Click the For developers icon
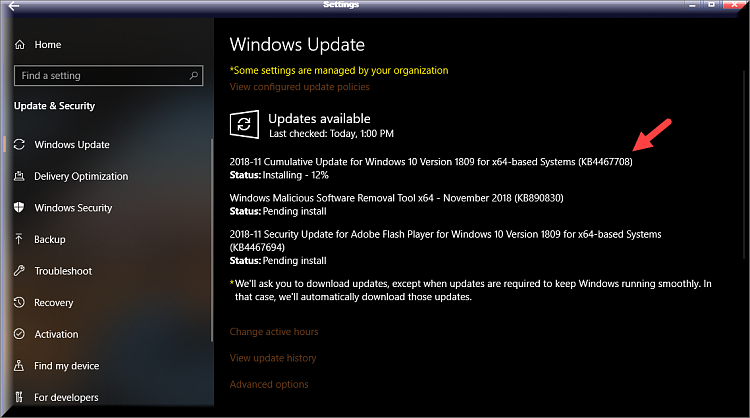Screen dimensions: 750x418 click(19, 397)
